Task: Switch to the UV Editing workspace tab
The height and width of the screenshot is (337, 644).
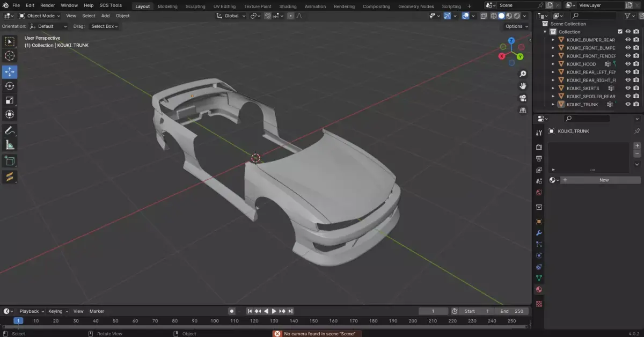Action: point(224,6)
